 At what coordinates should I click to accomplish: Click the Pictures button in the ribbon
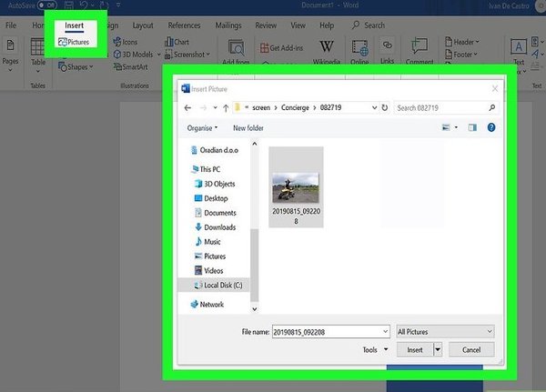point(74,42)
